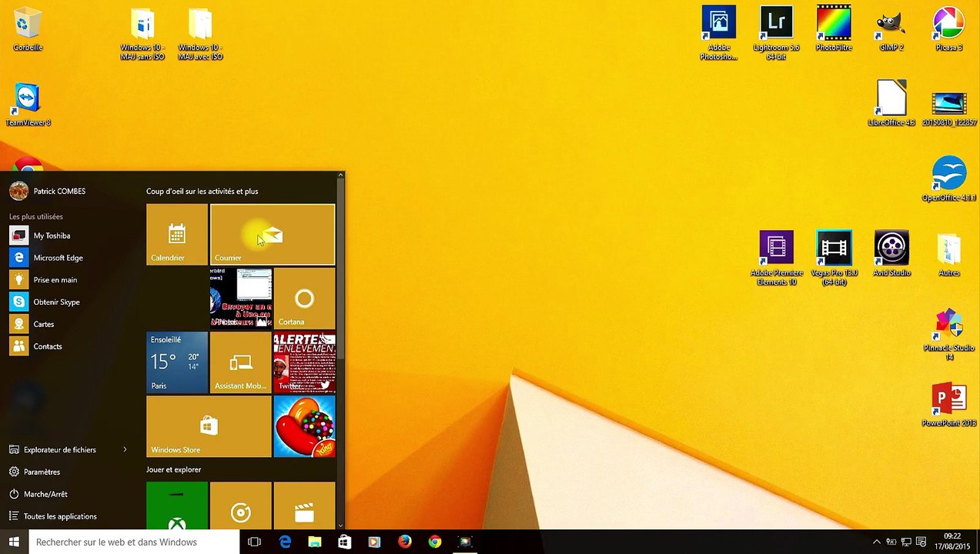Select the Adobe Photoshop desktop shortcut
980x554 pixels.
[x=718, y=34]
